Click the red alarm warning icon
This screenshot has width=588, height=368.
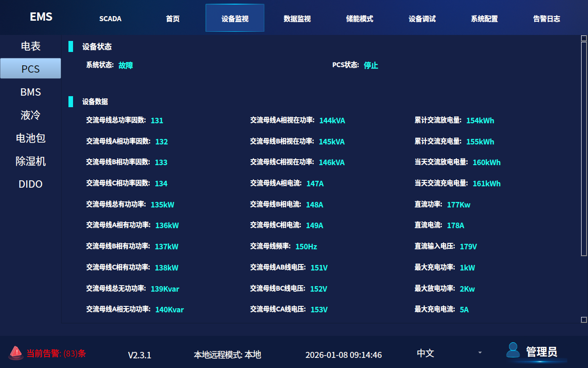click(x=16, y=353)
